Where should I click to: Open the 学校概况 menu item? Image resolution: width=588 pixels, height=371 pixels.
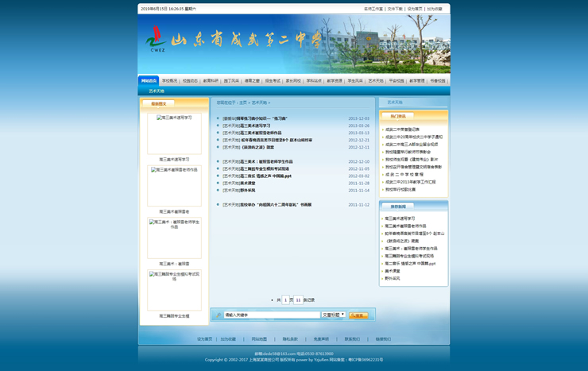pos(170,80)
